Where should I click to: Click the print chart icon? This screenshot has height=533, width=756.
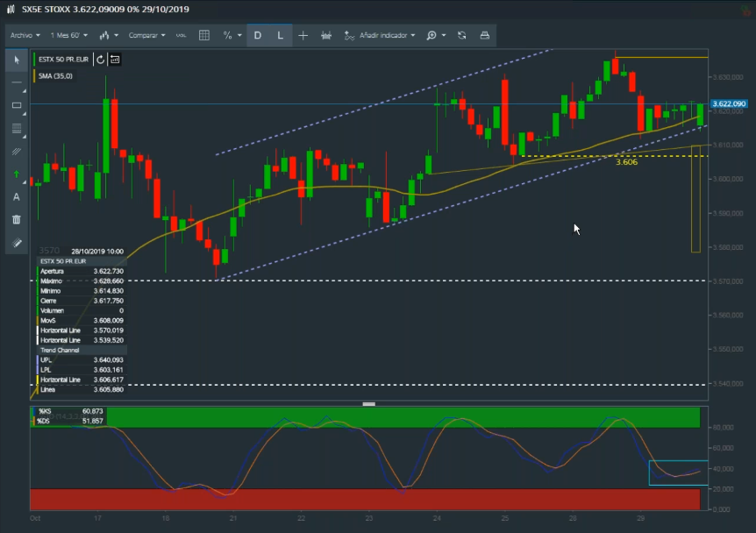pos(485,36)
